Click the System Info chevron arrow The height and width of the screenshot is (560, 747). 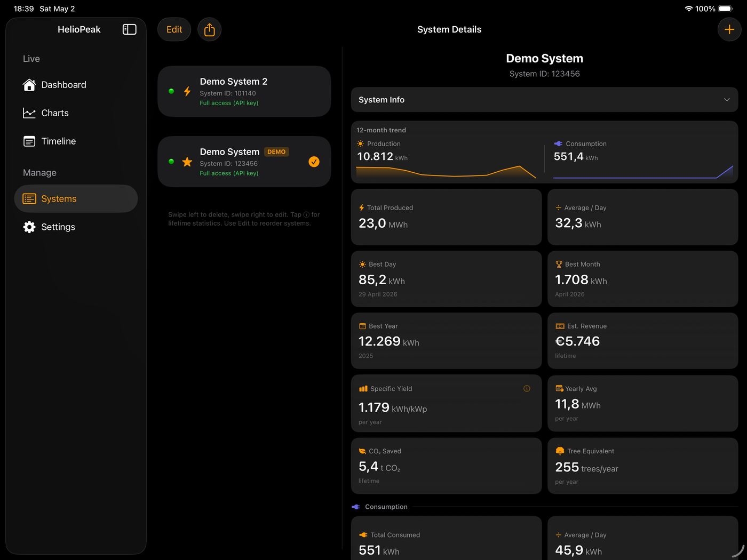click(x=727, y=100)
